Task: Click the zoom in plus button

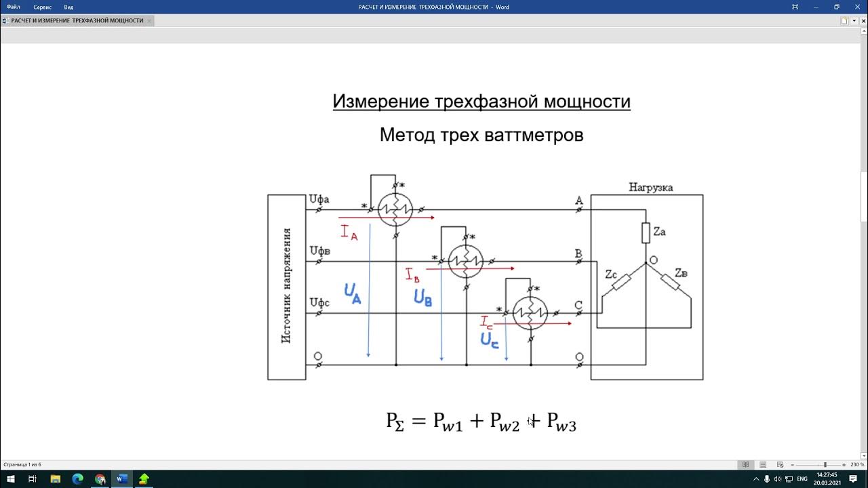Action: pyautogui.click(x=844, y=464)
